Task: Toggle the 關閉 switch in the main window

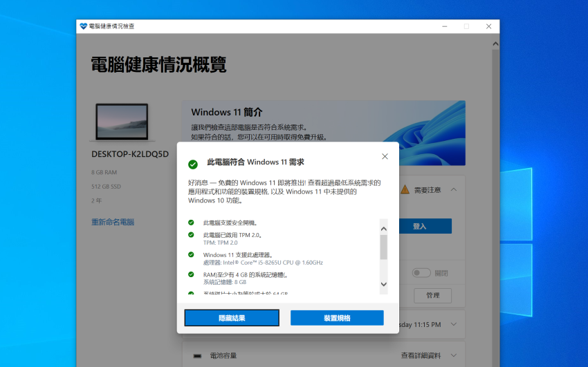Action: click(421, 273)
